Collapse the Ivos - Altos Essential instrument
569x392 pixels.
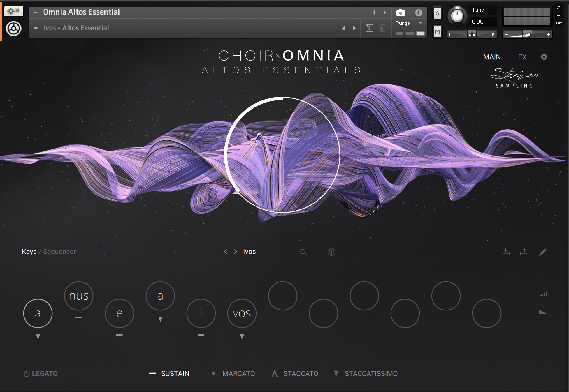36,28
